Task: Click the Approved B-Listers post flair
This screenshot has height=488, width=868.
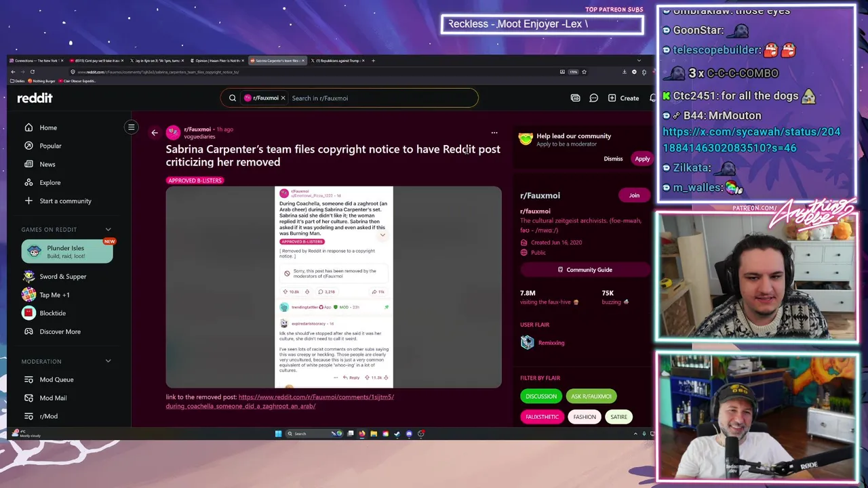Action: [x=195, y=180]
